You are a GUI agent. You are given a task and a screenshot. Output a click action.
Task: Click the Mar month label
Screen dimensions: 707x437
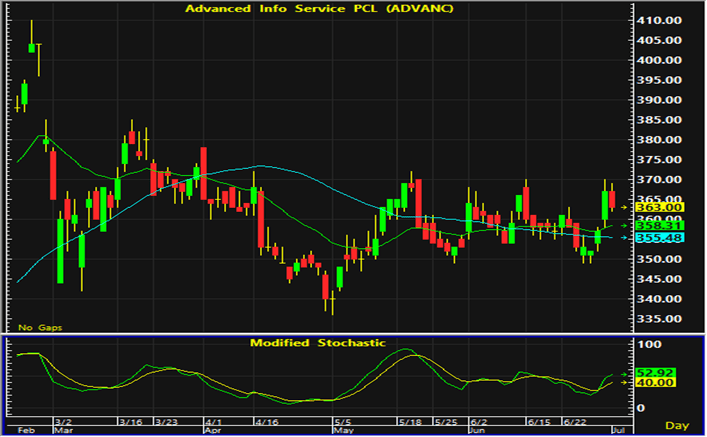coord(63,430)
